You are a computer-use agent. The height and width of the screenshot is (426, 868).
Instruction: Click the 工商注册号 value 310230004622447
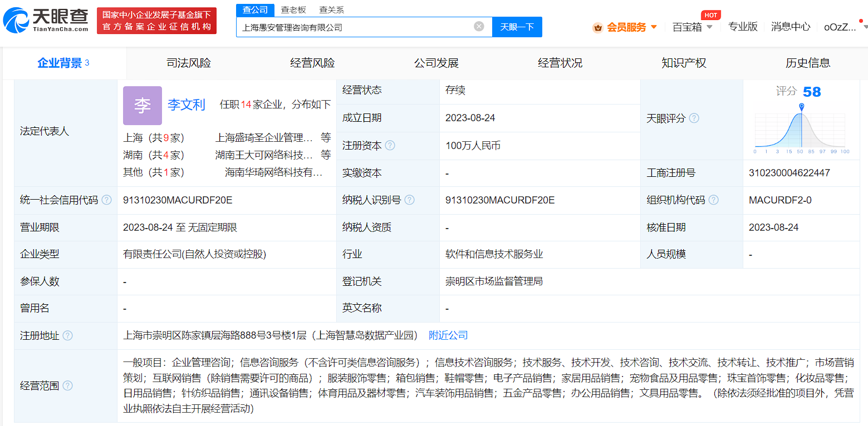[789, 173]
